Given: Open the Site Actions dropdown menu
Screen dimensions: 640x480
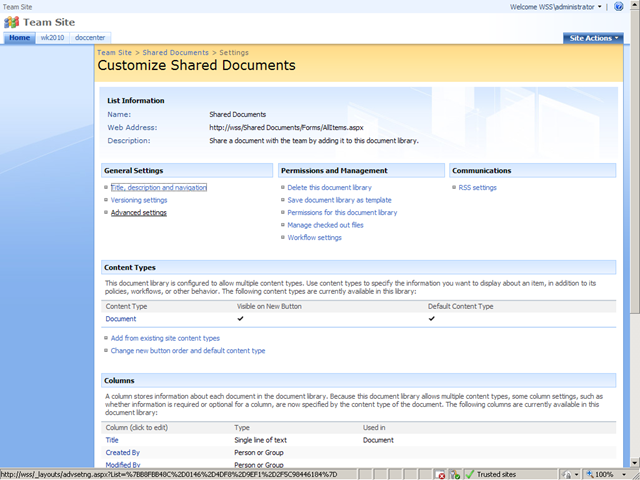Looking at the screenshot, I should click(593, 38).
